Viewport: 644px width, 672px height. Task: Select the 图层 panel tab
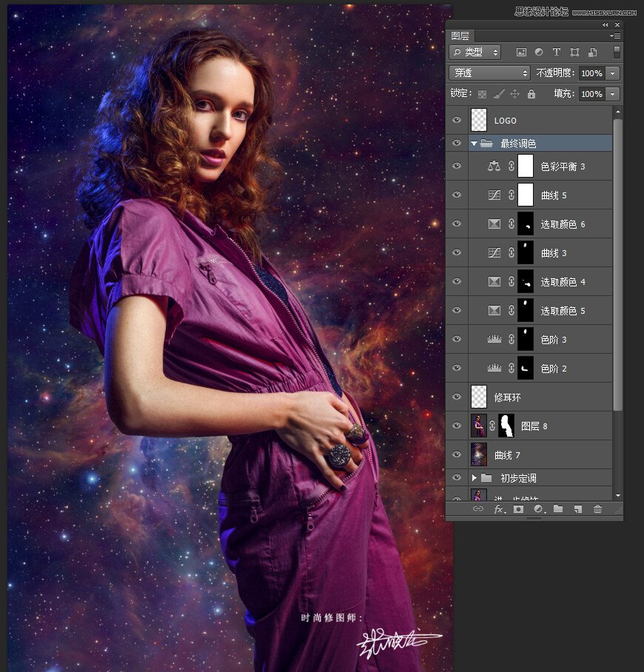click(x=460, y=36)
